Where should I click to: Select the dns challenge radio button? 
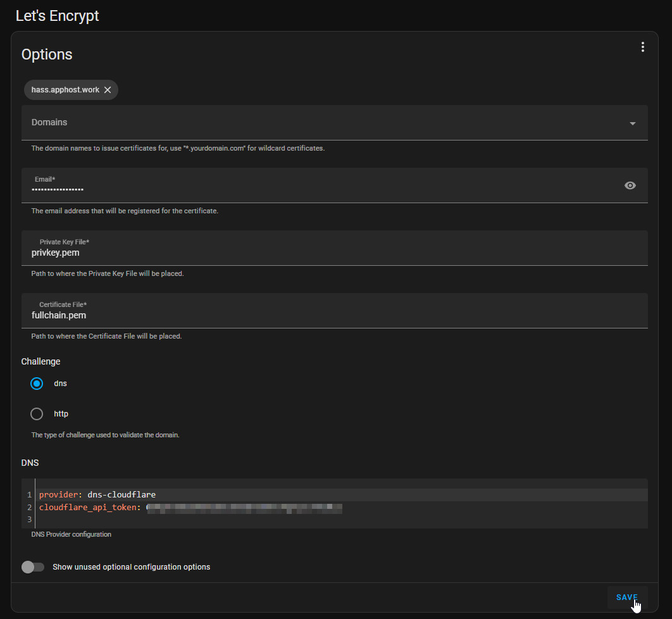[37, 384]
